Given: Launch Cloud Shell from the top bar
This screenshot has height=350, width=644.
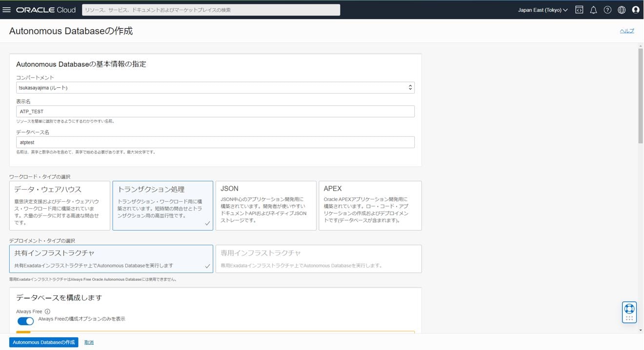Looking at the screenshot, I should pos(579,9).
